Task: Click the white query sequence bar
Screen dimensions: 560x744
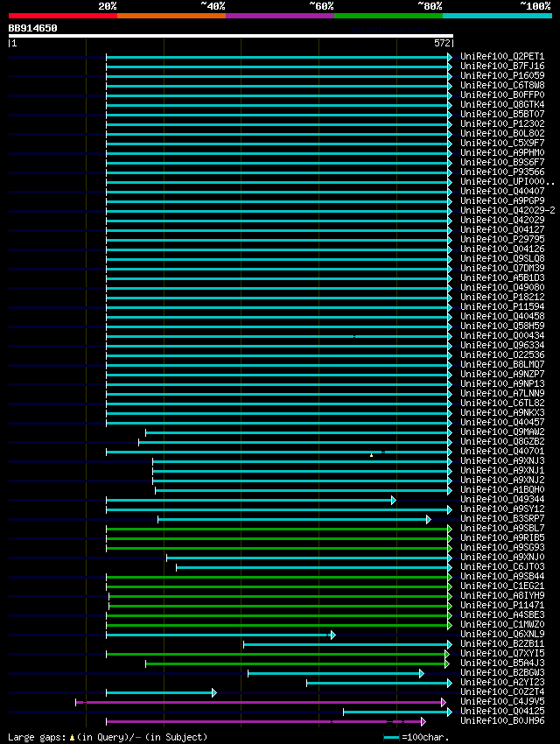Action: click(x=231, y=36)
